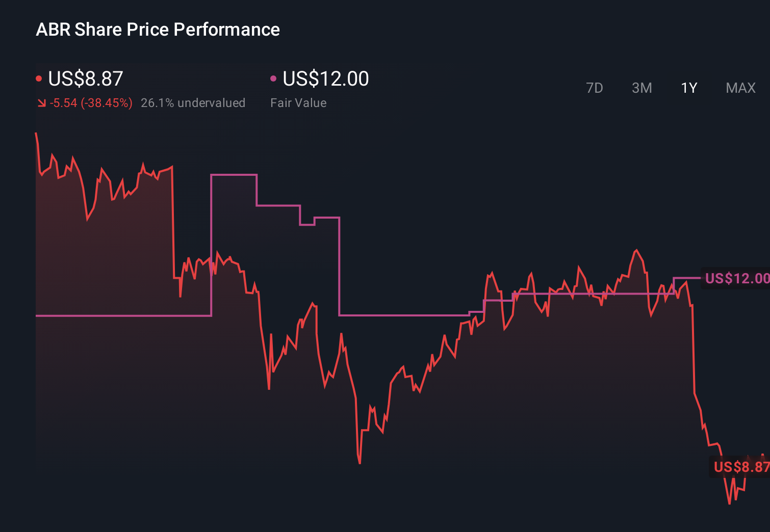770x532 pixels.
Task: Expand the 26.1% undervalued detail
Action: (x=193, y=103)
